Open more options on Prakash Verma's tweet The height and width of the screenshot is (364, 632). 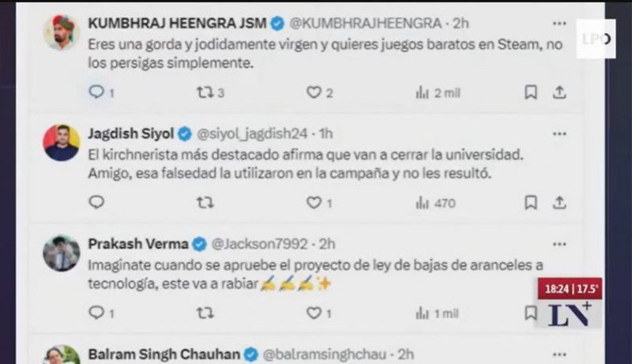tap(559, 245)
